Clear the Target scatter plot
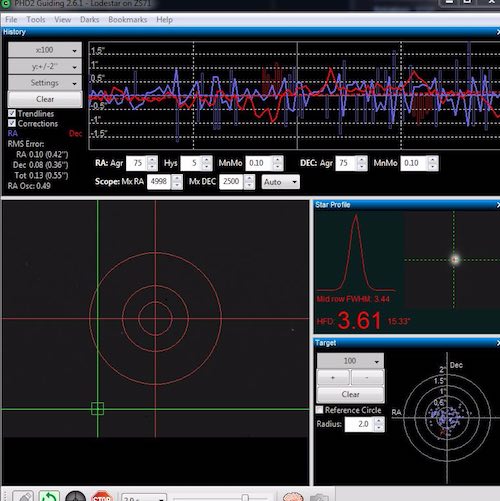 [350, 394]
